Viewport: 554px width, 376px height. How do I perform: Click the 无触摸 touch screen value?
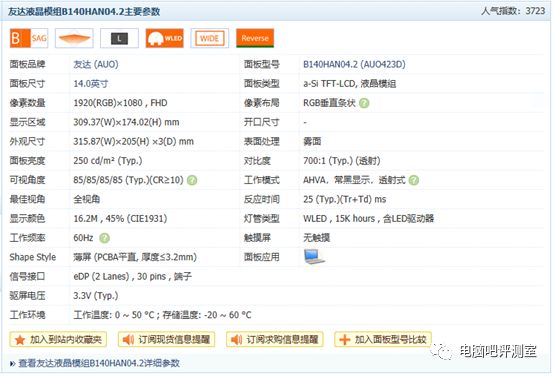pos(317,238)
